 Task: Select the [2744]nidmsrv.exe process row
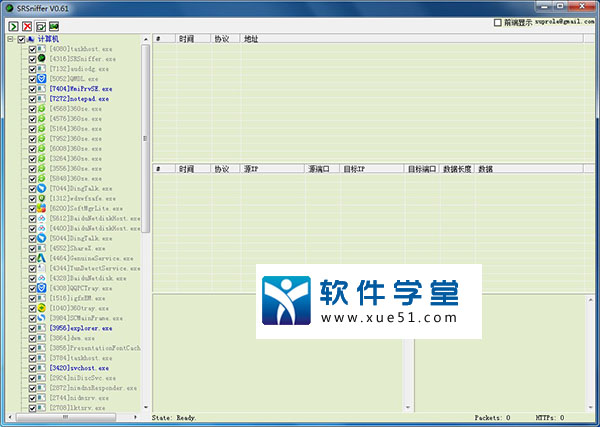79,398
